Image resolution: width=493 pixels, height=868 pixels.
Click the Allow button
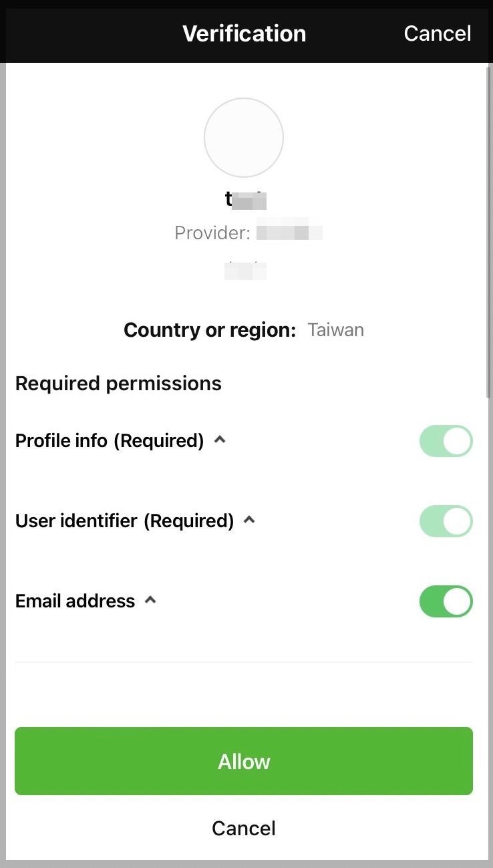244,761
